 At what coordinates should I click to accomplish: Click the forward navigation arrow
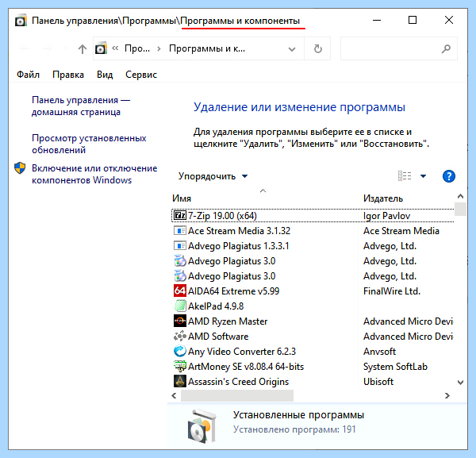click(47, 48)
